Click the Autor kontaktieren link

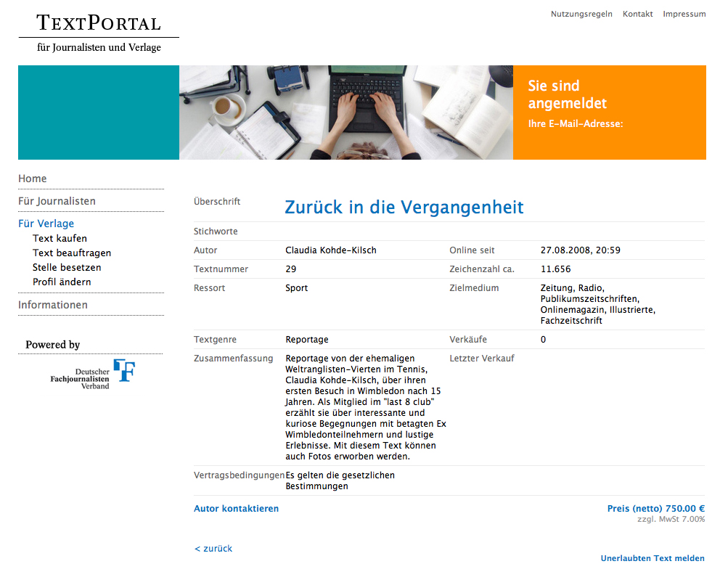236,509
